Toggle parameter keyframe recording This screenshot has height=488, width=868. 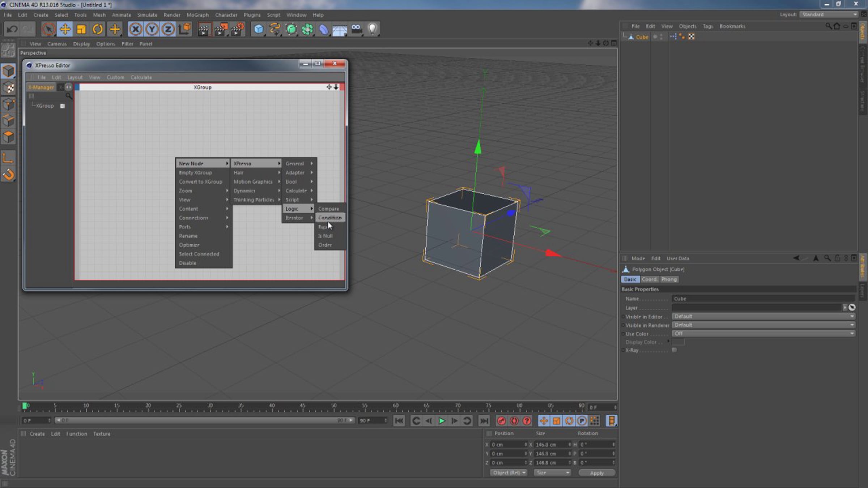click(x=582, y=421)
